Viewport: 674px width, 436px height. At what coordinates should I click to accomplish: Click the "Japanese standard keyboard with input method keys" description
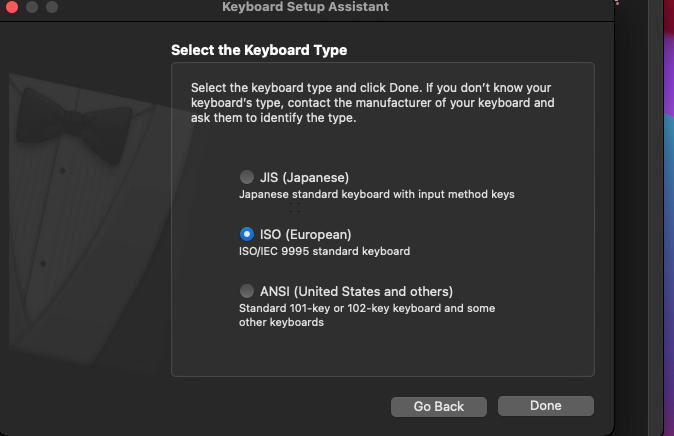click(x=377, y=194)
